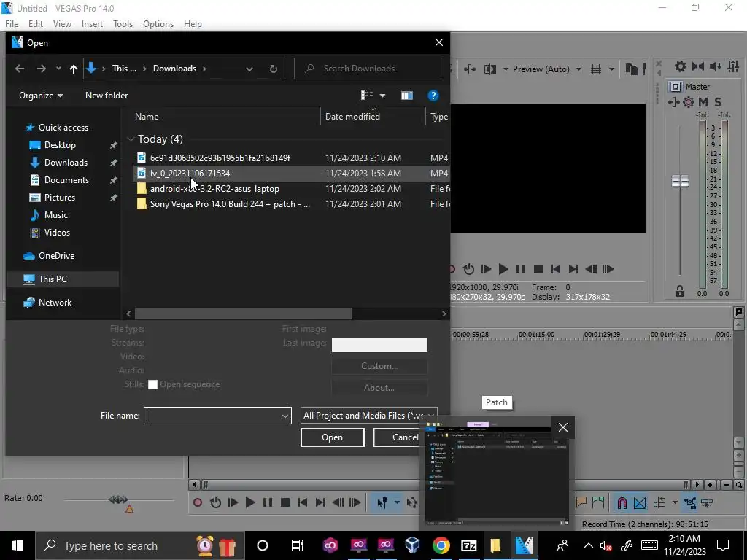Click the Open button in dialog

(333, 437)
